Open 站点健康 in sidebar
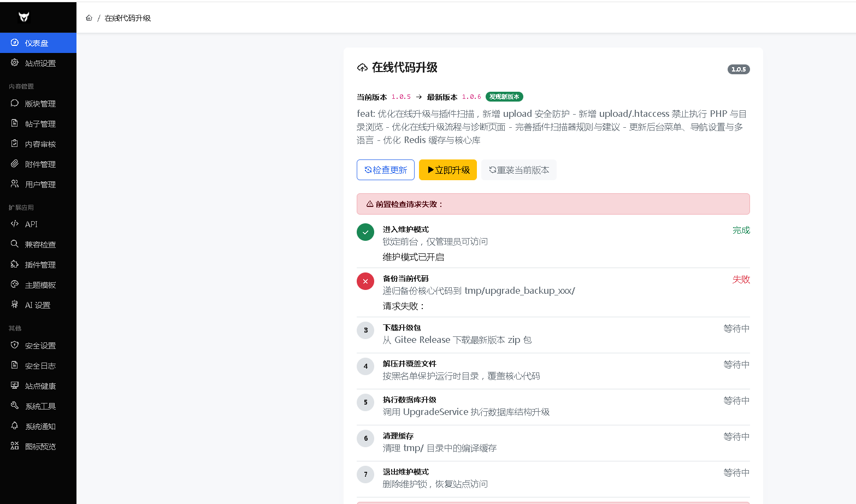This screenshot has width=856, height=504. tap(38, 386)
